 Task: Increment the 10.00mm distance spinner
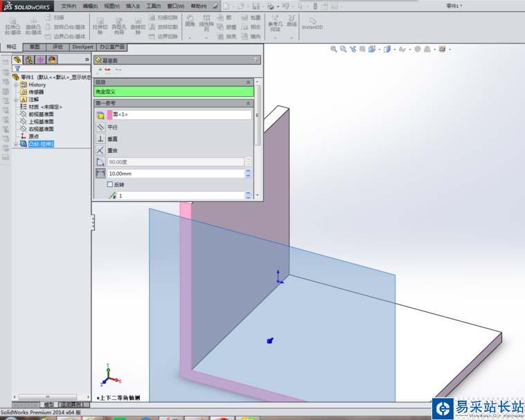(x=248, y=171)
